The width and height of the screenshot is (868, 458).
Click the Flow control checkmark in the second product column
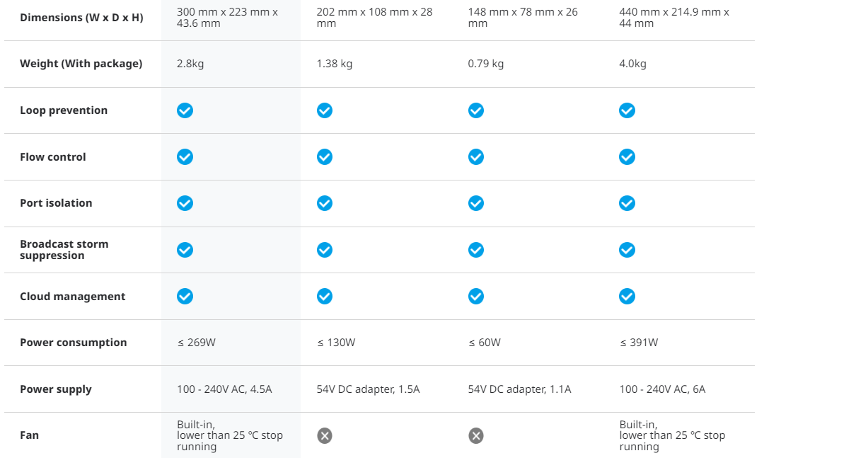tap(325, 156)
